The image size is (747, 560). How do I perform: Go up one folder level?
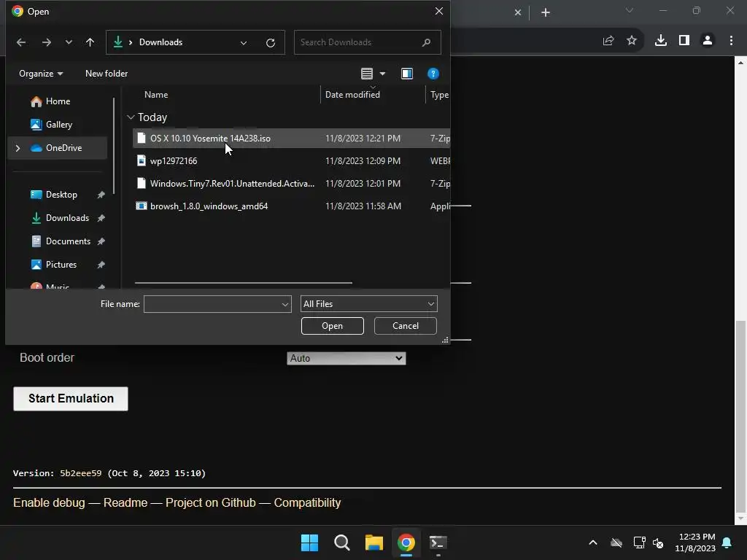pyautogui.click(x=90, y=42)
